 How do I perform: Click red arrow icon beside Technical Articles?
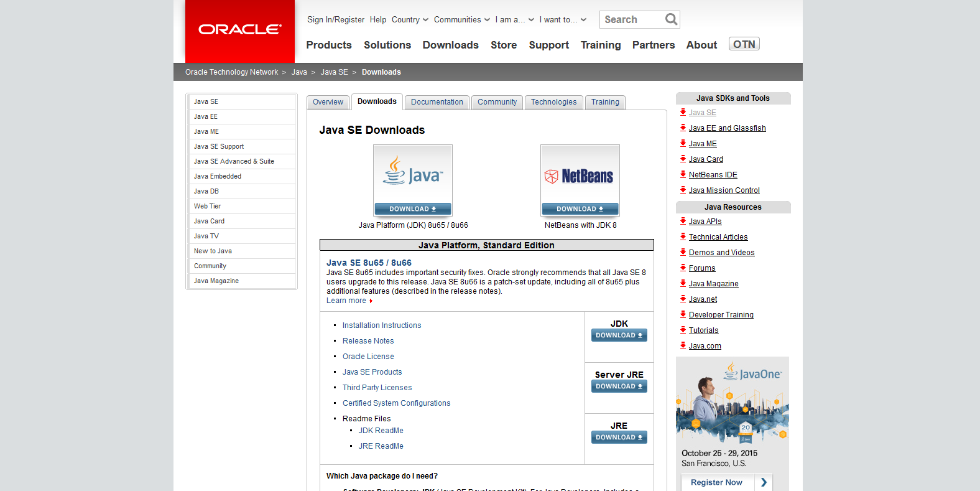tap(683, 236)
